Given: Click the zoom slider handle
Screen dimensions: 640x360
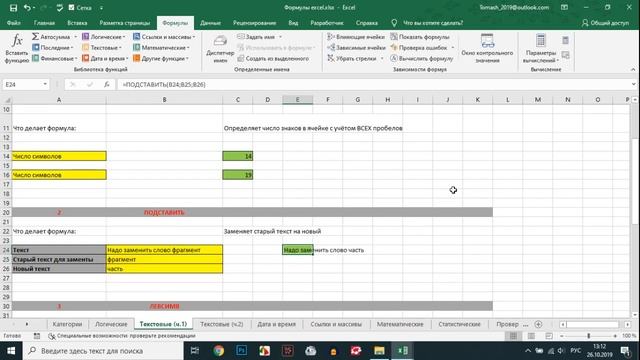Looking at the screenshot, I should [x=589, y=336].
